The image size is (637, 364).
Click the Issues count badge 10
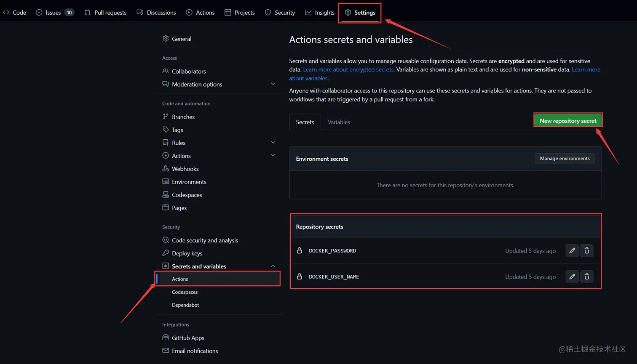69,13
